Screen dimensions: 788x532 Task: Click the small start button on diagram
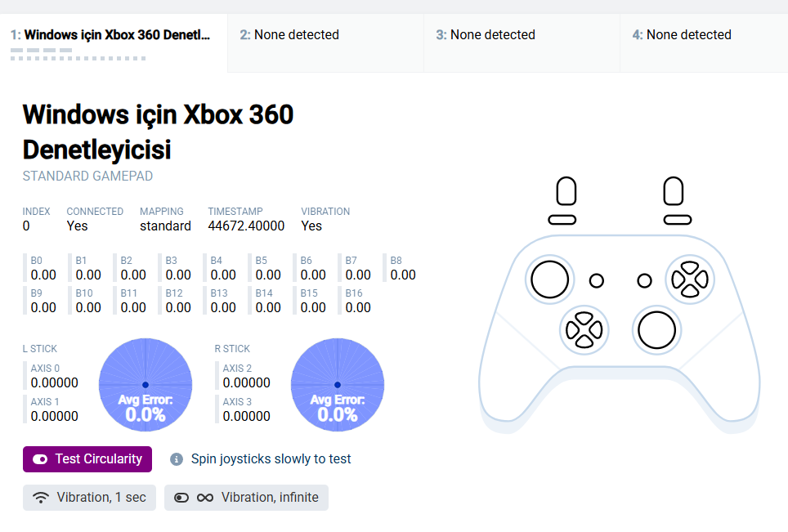(x=644, y=280)
